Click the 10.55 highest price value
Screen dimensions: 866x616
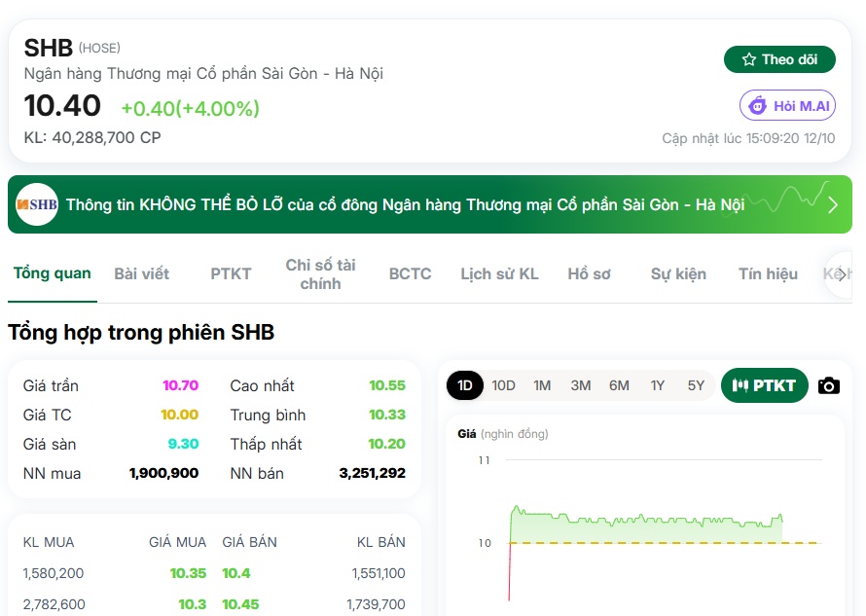coord(387,385)
